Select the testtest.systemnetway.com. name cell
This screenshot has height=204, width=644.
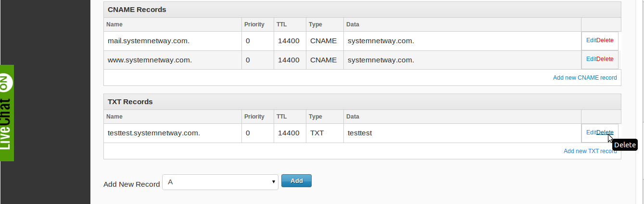click(154, 133)
